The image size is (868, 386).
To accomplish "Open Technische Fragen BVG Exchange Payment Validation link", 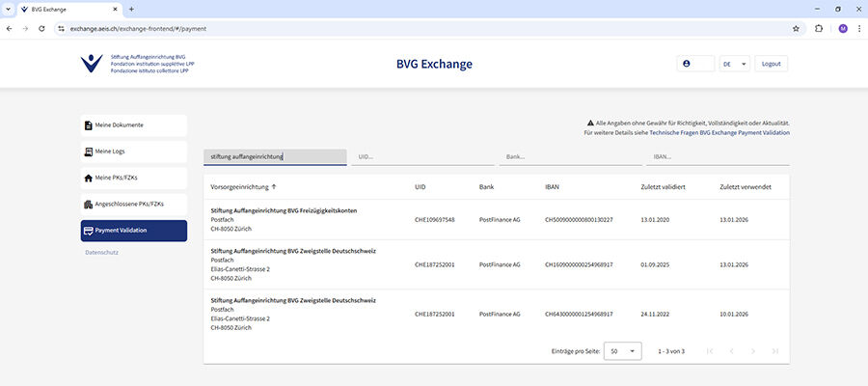I will click(719, 132).
